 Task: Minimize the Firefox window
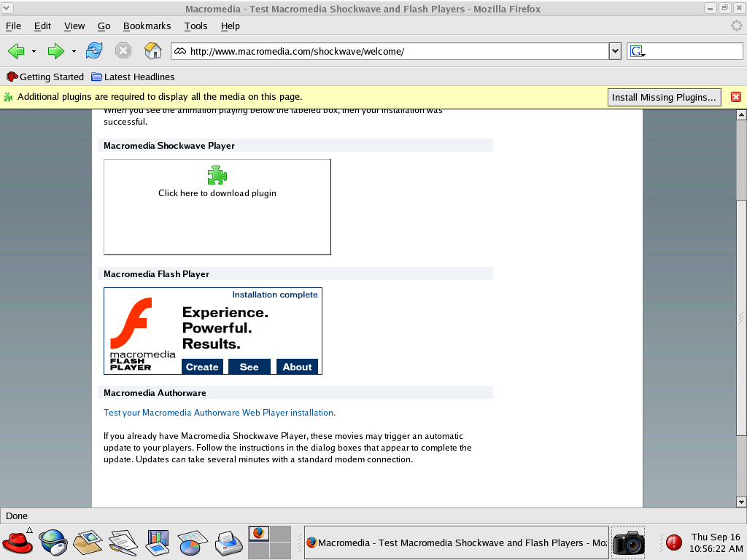[x=710, y=8]
